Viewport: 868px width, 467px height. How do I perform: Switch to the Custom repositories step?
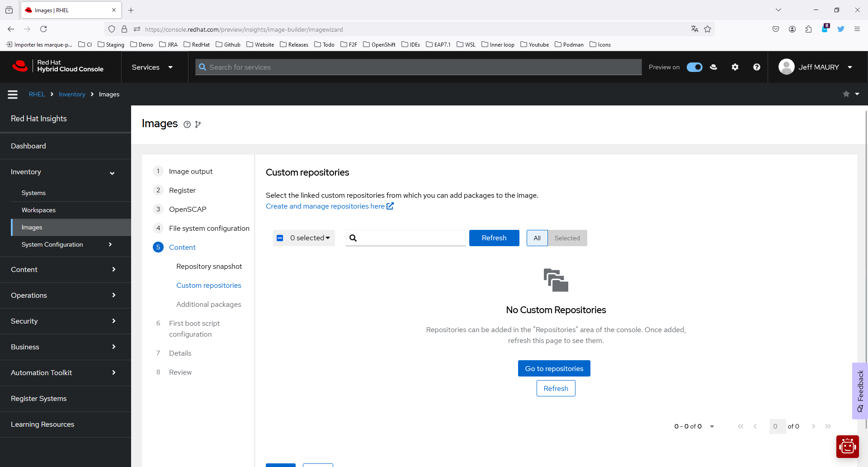(208, 285)
